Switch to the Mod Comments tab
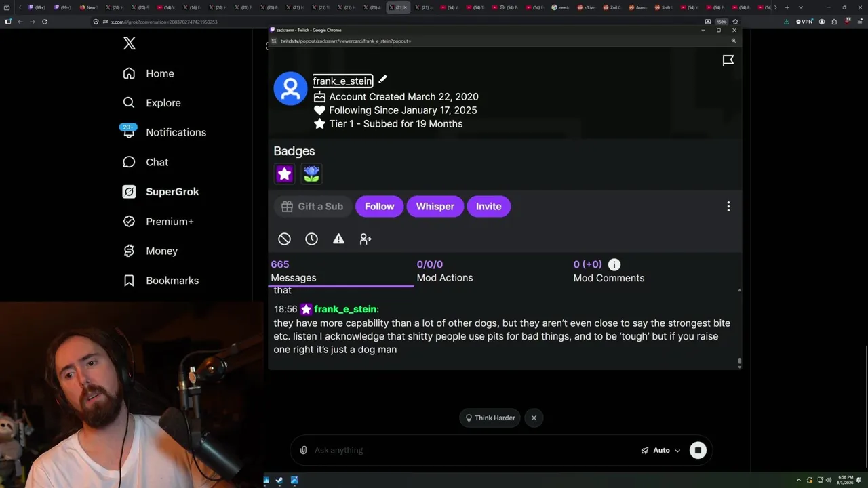Image resolution: width=868 pixels, height=488 pixels. pyautogui.click(x=609, y=271)
